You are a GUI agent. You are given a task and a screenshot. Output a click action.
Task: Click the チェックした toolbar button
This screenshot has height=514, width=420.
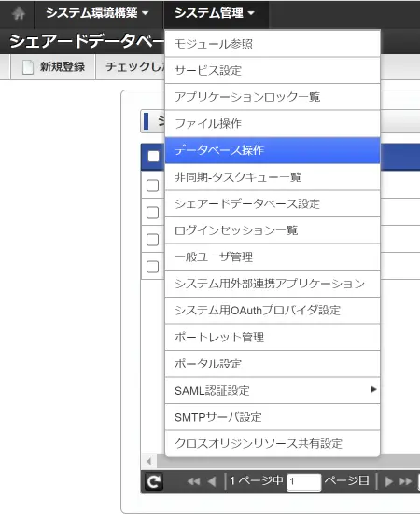click(131, 67)
